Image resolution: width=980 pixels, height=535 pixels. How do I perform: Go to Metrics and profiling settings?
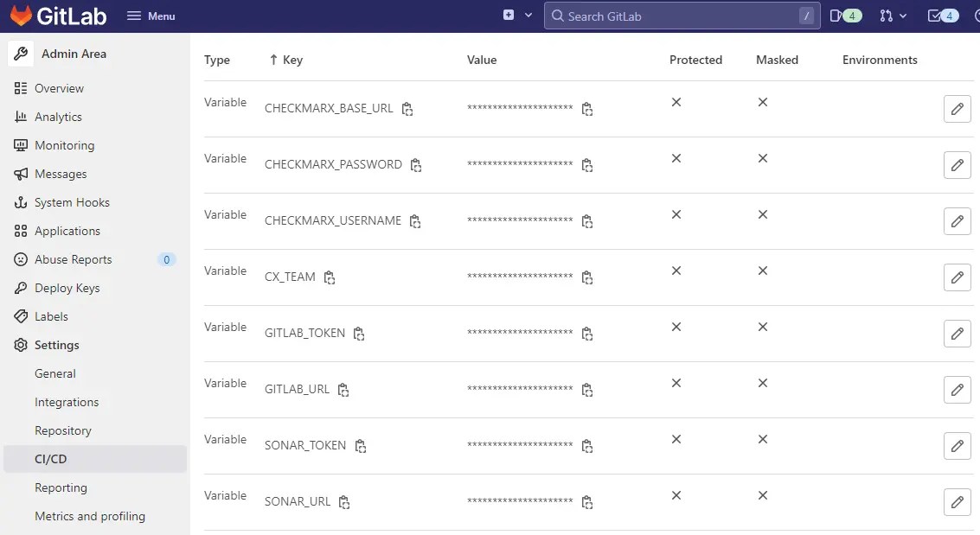(x=89, y=516)
